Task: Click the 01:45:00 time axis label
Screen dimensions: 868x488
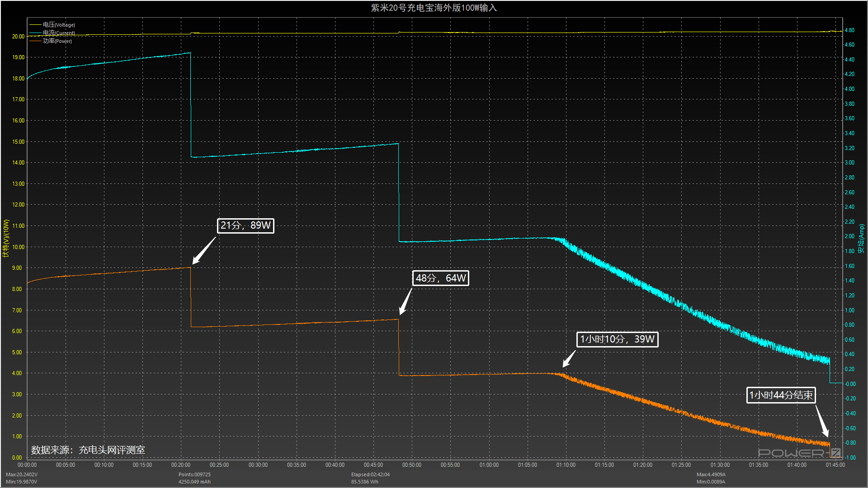Action: 835,465
